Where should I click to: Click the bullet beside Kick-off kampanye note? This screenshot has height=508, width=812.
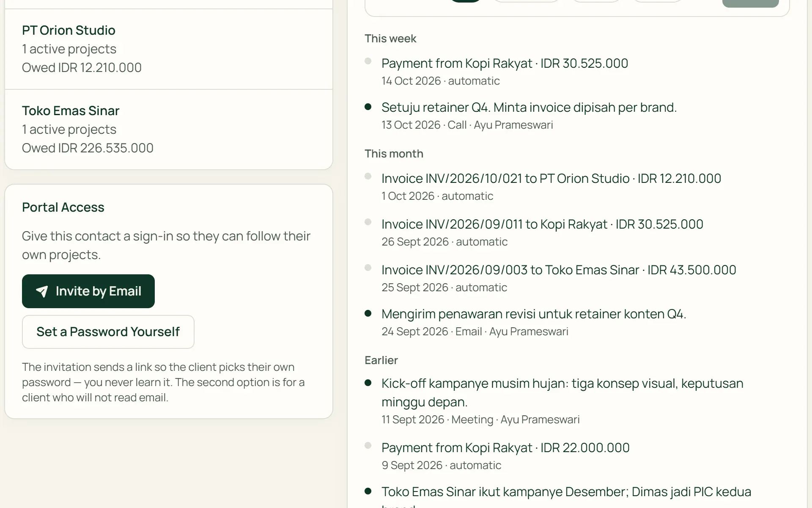tap(368, 383)
